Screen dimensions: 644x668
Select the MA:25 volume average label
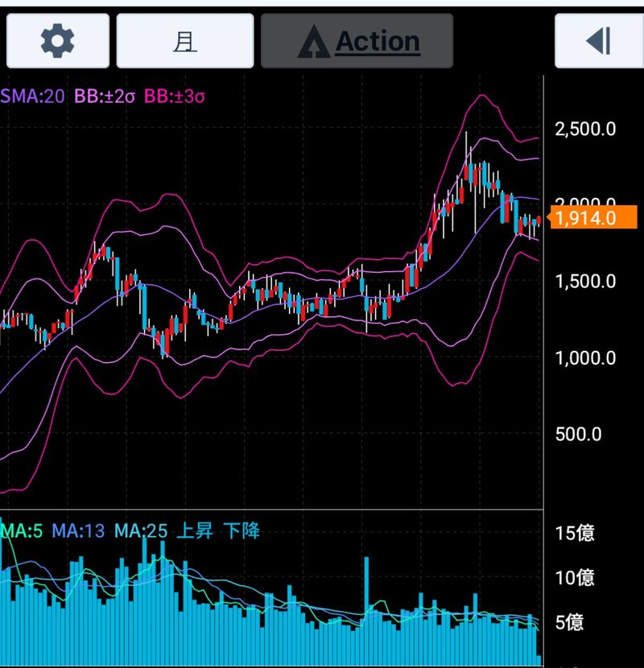point(141,531)
